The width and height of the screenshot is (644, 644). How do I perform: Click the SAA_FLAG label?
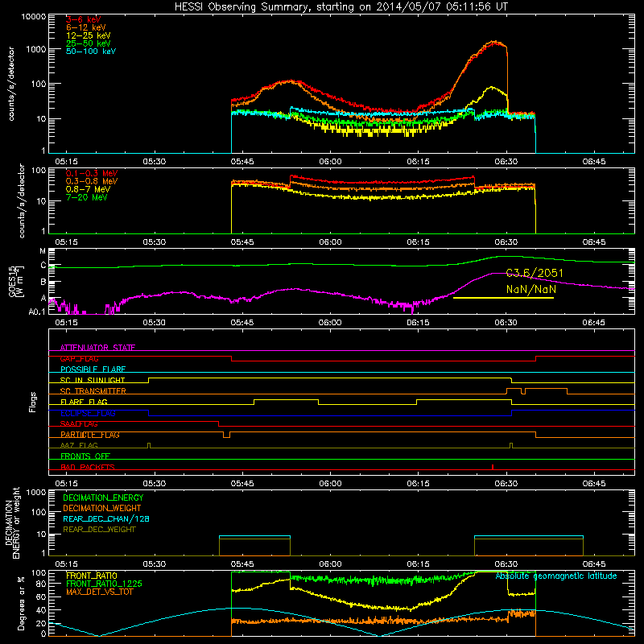click(x=79, y=424)
